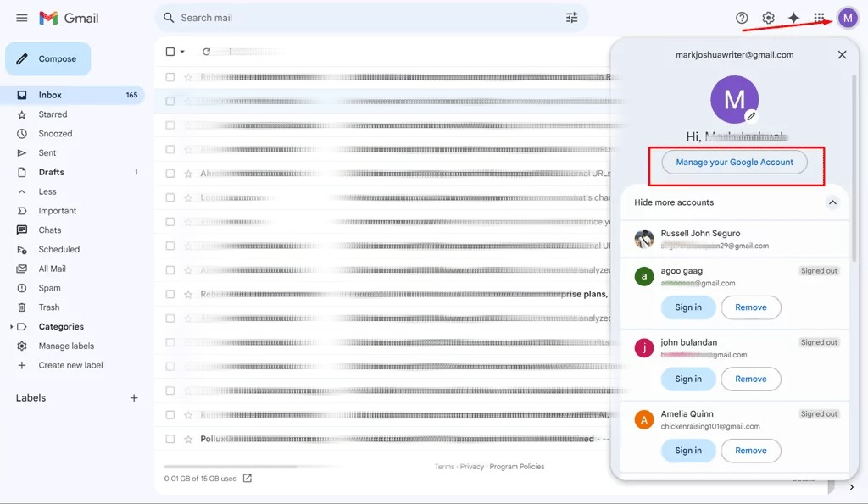This screenshot has height=504, width=868.
Task: Open the Gemini sparkle icon
Action: point(793,18)
